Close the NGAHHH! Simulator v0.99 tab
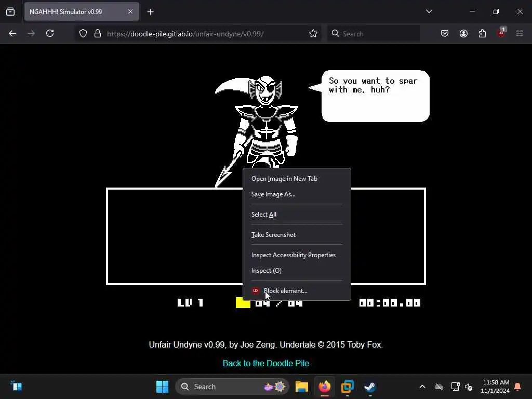532x399 pixels. click(x=130, y=11)
